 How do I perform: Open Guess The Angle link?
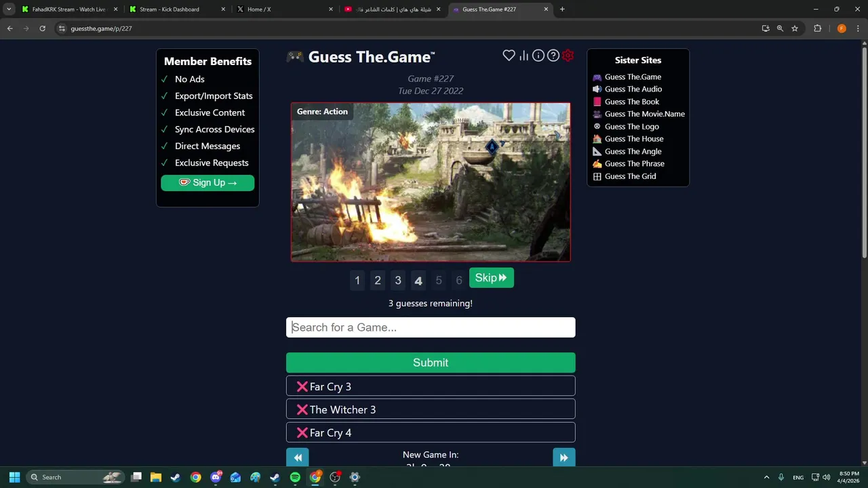tap(633, 151)
